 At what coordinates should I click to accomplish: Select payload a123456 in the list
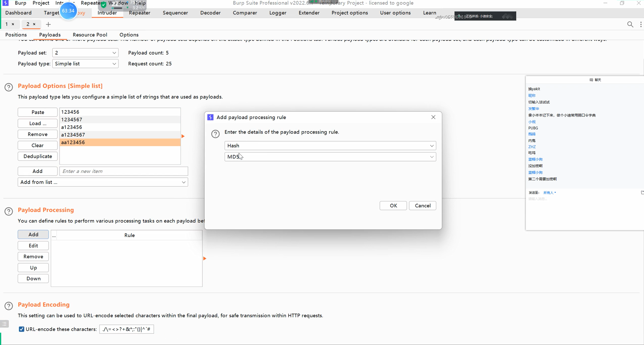pyautogui.click(x=120, y=127)
